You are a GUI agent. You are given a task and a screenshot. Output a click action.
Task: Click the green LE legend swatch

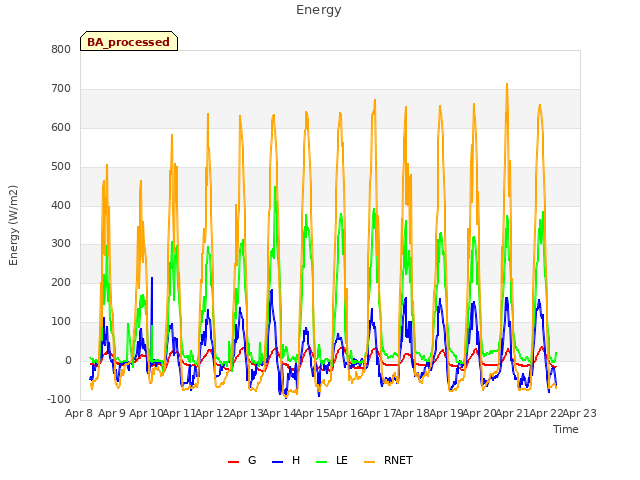pyautogui.click(x=322, y=462)
